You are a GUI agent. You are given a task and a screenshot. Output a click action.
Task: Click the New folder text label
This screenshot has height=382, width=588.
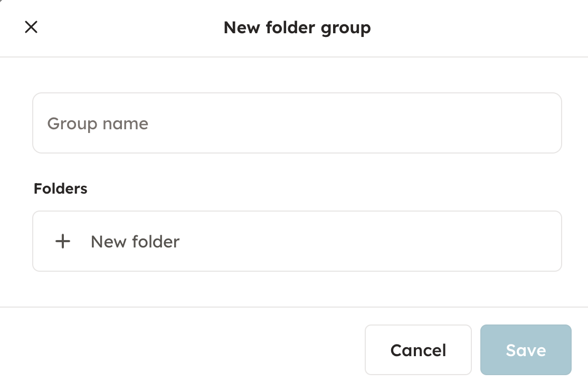[135, 242]
